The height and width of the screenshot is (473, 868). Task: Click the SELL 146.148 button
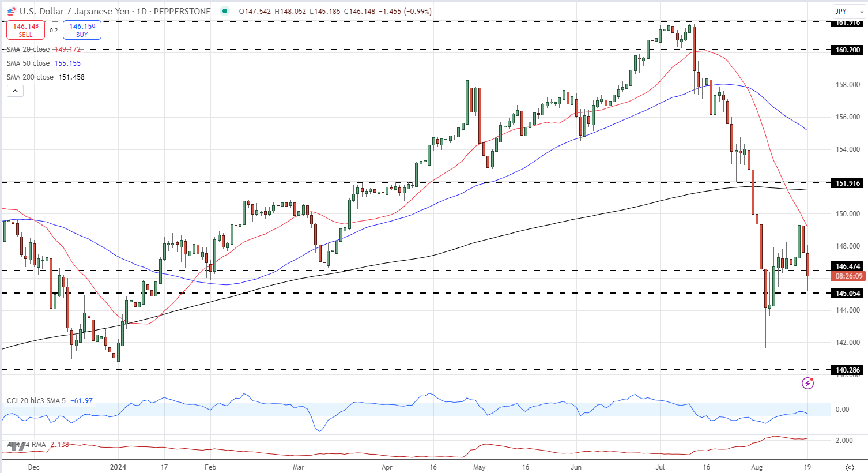26,30
